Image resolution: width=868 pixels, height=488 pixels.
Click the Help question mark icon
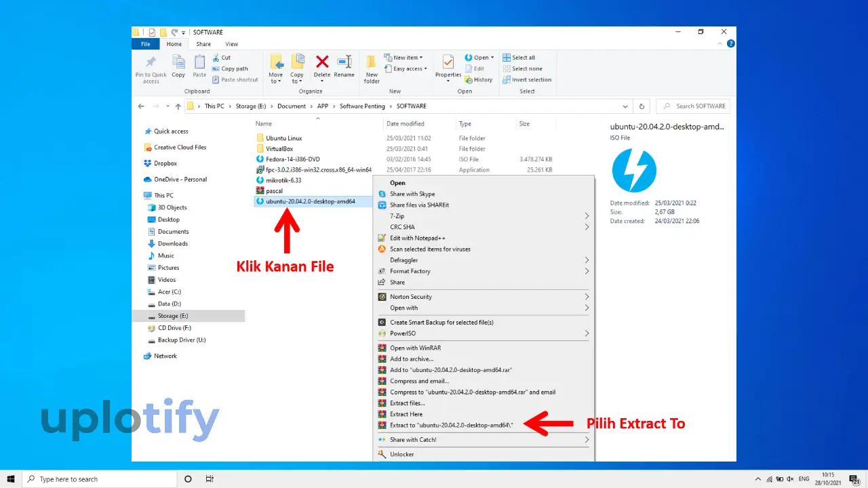pos(730,44)
